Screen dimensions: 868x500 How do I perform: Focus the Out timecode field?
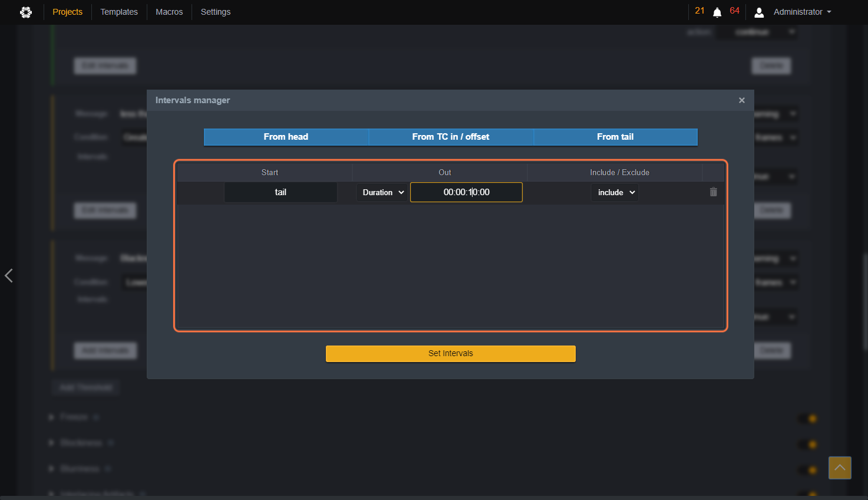pyautogui.click(x=466, y=192)
